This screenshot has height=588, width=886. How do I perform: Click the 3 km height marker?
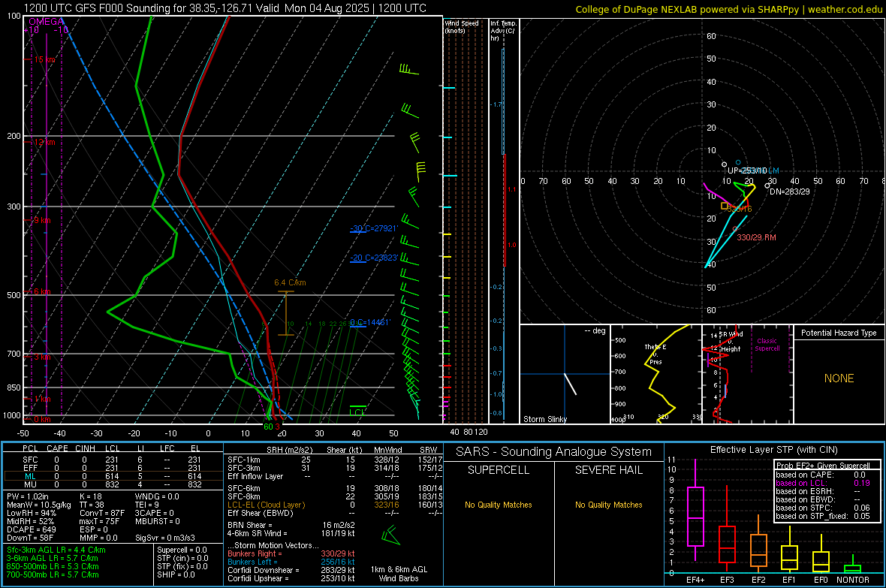[43, 357]
